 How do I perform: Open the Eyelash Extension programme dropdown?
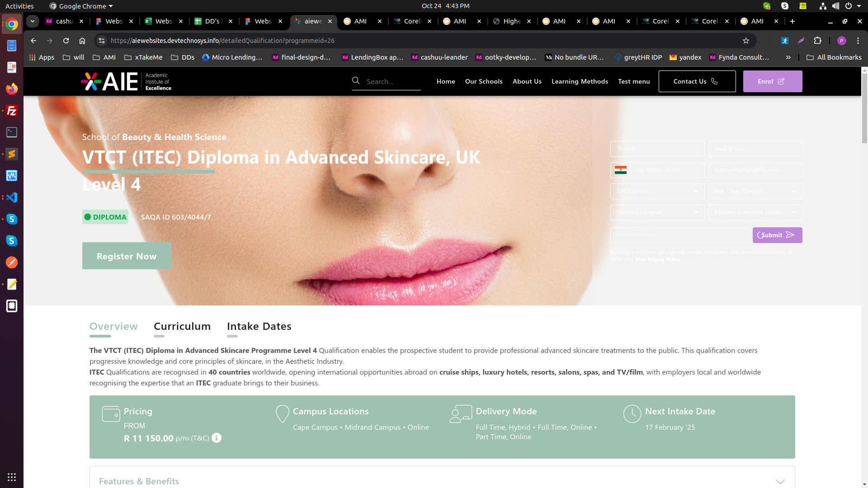(x=755, y=212)
